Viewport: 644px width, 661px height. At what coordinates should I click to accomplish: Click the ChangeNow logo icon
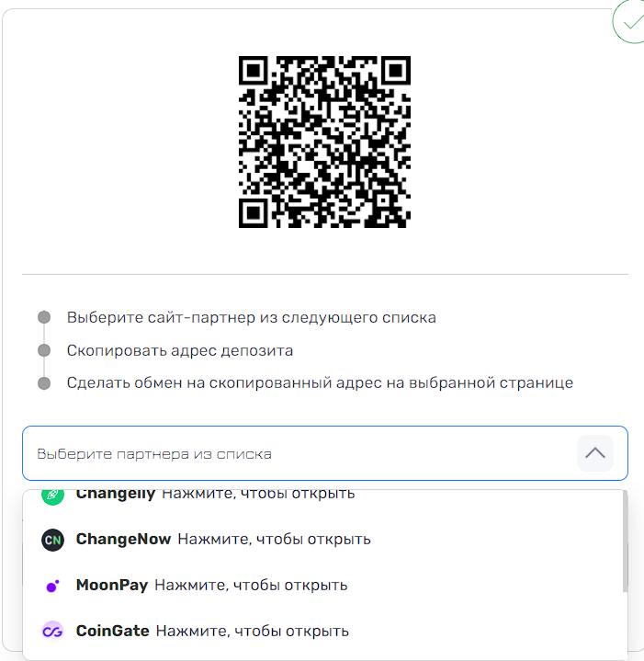(x=52, y=540)
